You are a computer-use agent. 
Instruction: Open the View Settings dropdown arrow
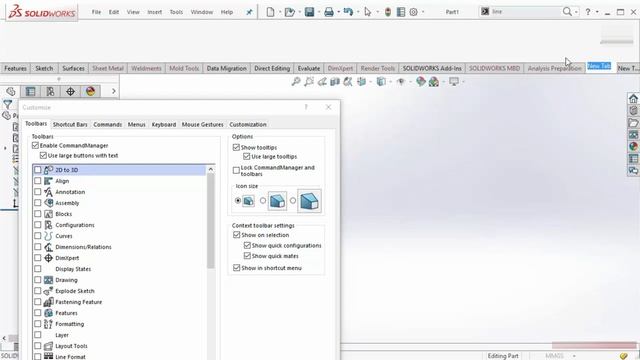click(x=463, y=82)
